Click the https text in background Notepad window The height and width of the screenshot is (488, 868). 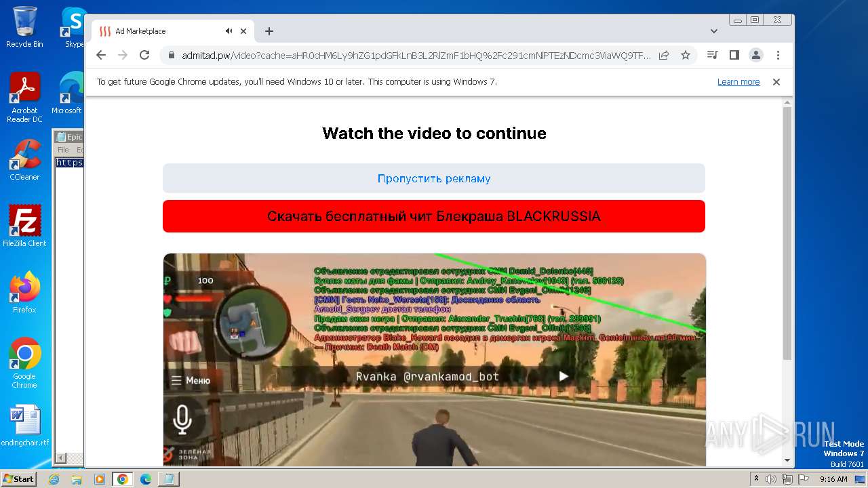69,163
